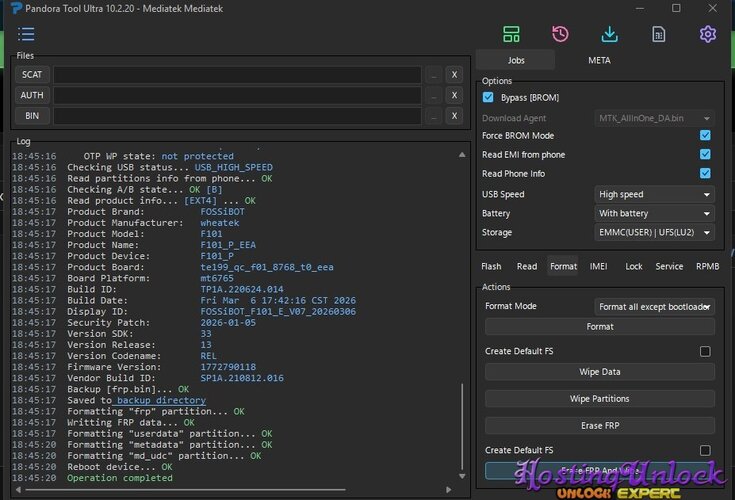Click log horizontal scroll right arrow

coord(449,490)
